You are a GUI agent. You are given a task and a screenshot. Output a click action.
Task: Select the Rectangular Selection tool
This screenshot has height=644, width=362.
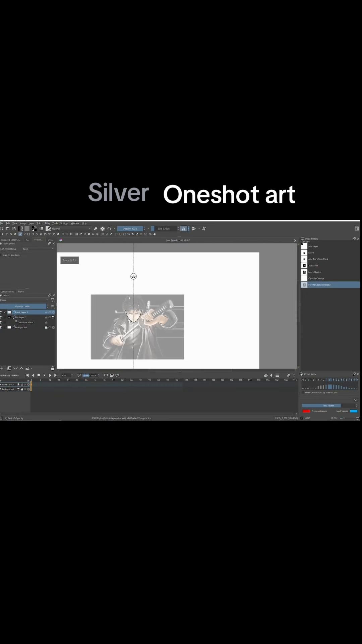pyautogui.click(x=116, y=234)
